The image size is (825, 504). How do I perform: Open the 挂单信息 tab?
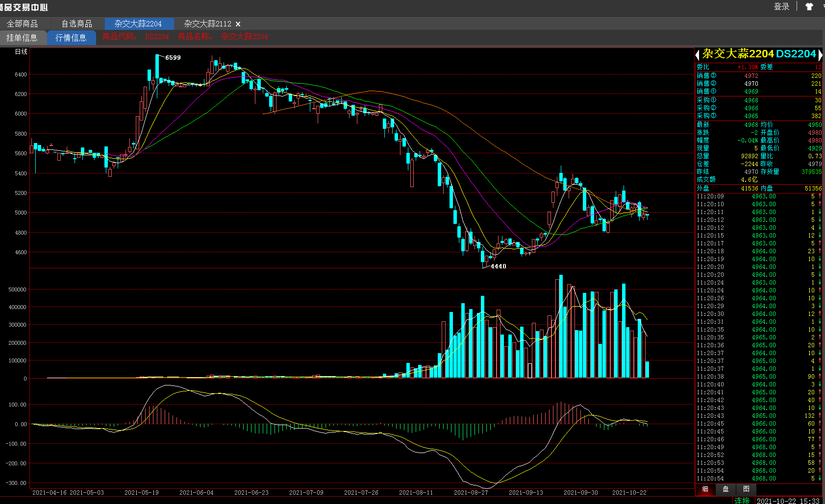point(22,38)
